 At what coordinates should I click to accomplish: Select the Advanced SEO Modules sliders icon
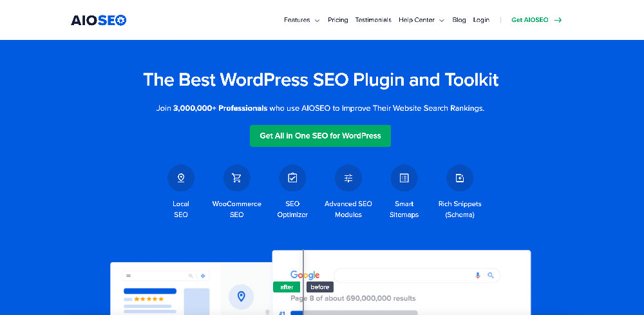pyautogui.click(x=348, y=178)
